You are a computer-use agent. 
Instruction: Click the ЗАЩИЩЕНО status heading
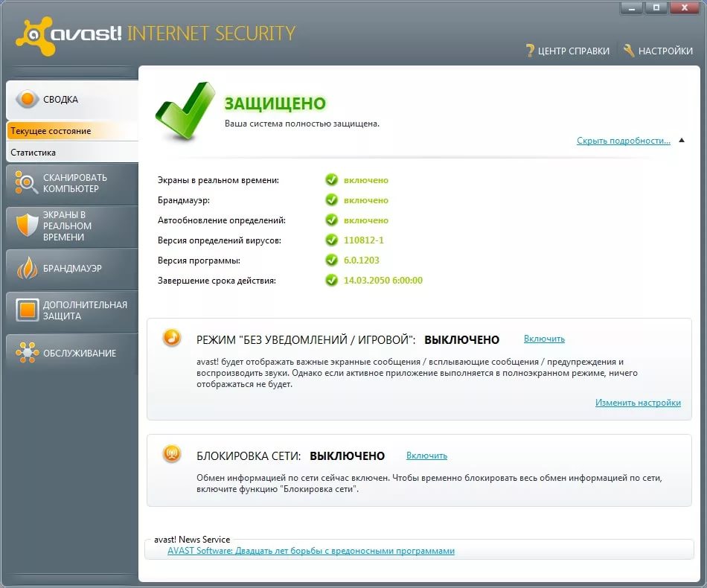(x=275, y=103)
